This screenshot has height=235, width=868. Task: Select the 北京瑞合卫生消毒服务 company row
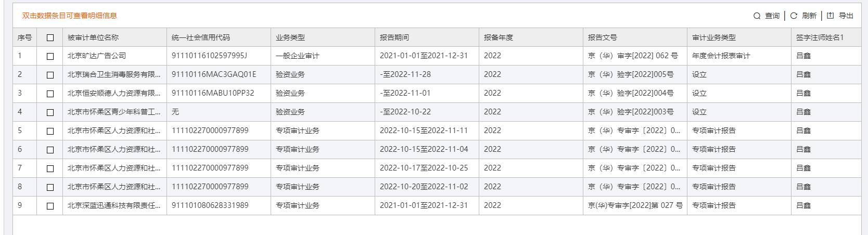(x=114, y=74)
